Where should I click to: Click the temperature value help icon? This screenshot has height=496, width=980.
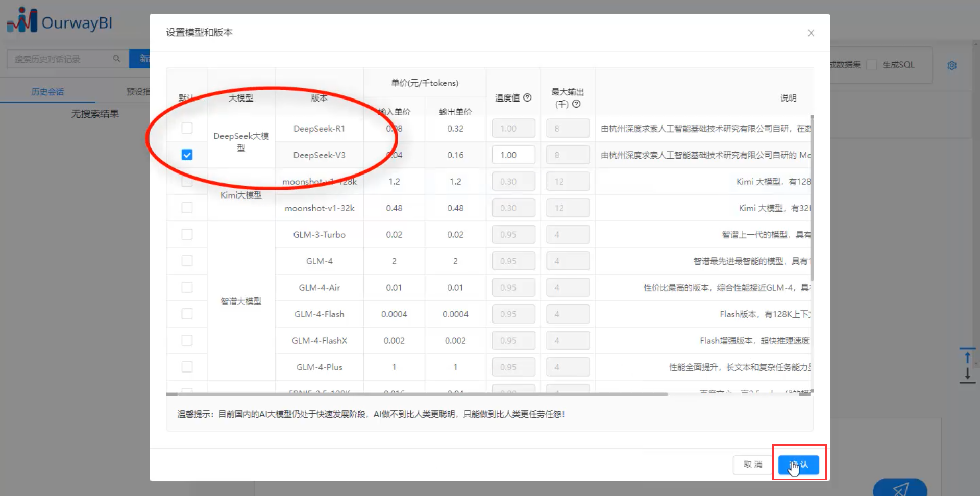click(x=528, y=97)
